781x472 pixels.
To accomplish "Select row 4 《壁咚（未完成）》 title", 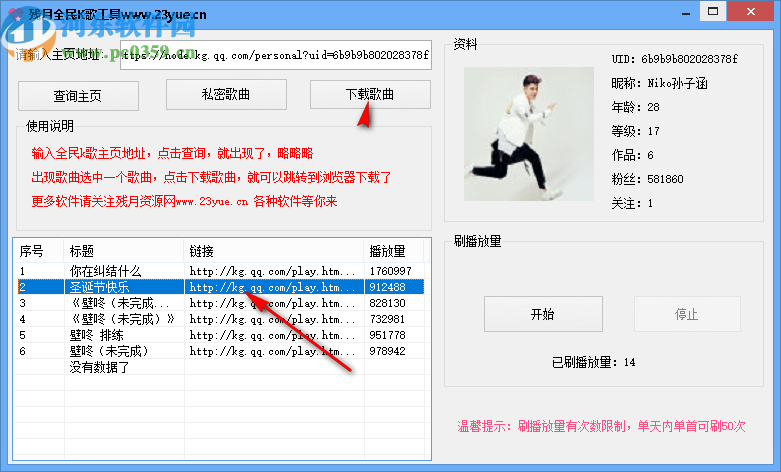I will tap(122, 319).
